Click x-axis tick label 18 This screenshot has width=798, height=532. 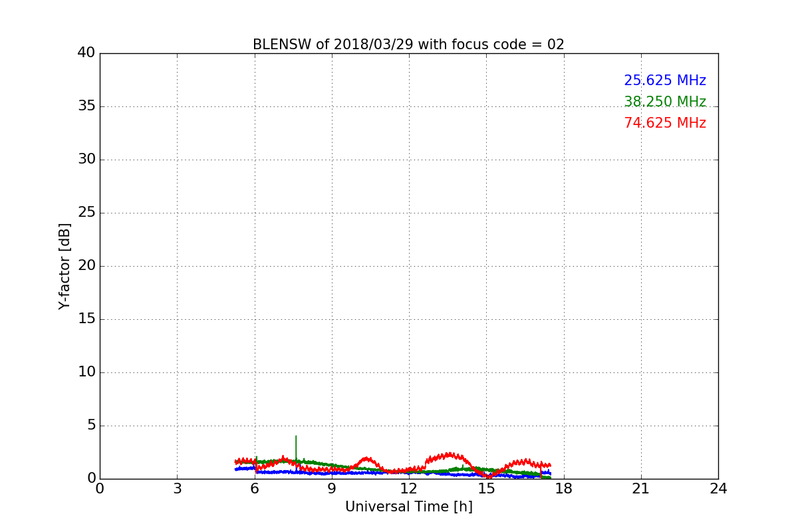tap(564, 489)
